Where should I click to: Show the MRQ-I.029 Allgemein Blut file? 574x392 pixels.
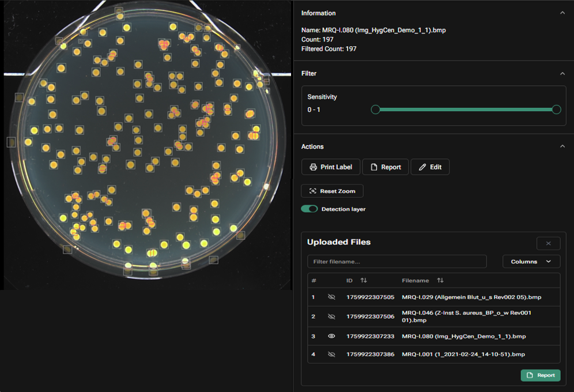[331, 297]
